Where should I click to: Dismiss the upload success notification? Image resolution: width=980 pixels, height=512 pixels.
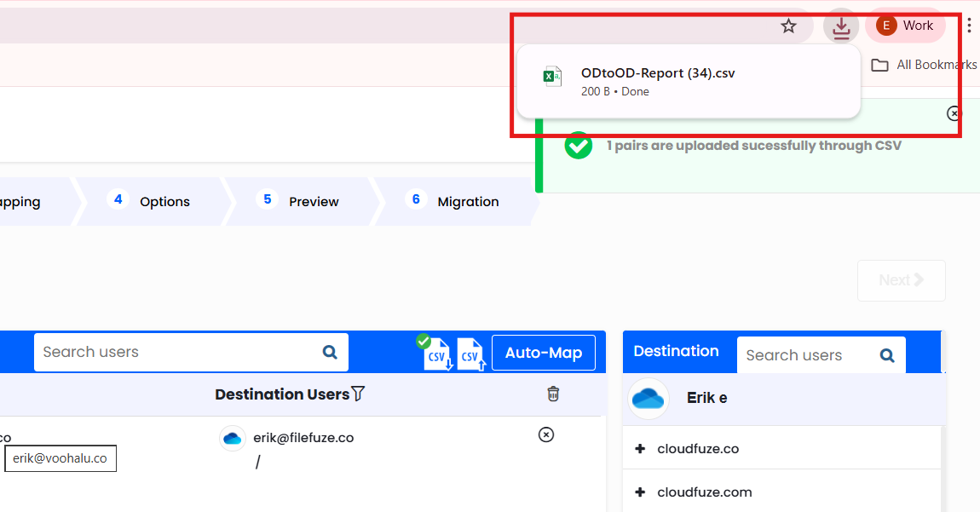point(954,113)
